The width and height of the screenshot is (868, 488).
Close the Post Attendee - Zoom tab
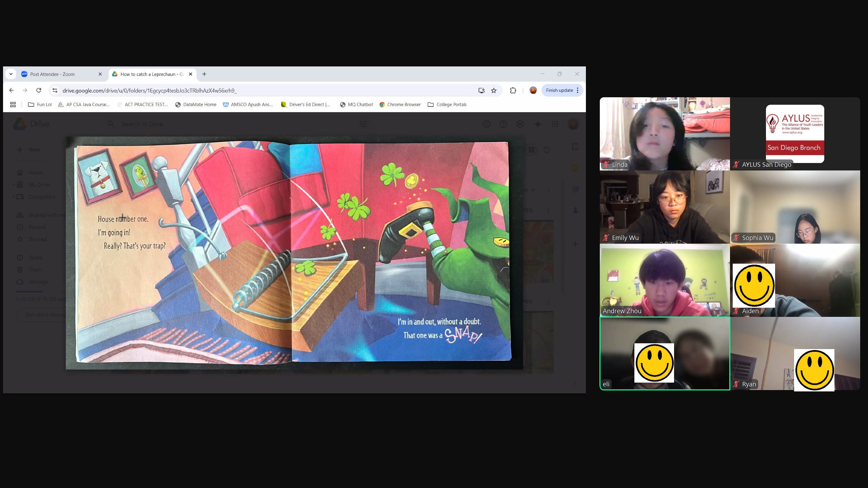pyautogui.click(x=100, y=74)
